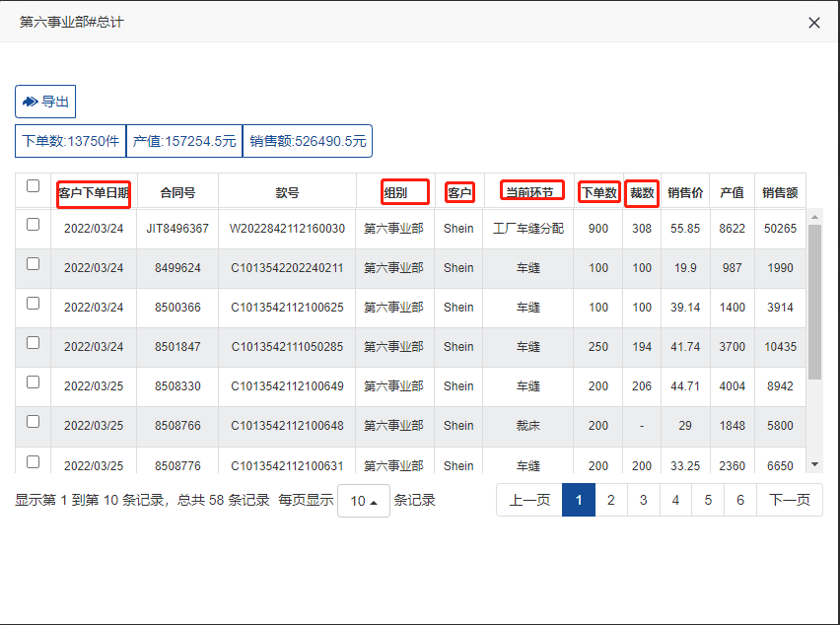
Task: Go to page 2 of results
Action: point(610,500)
